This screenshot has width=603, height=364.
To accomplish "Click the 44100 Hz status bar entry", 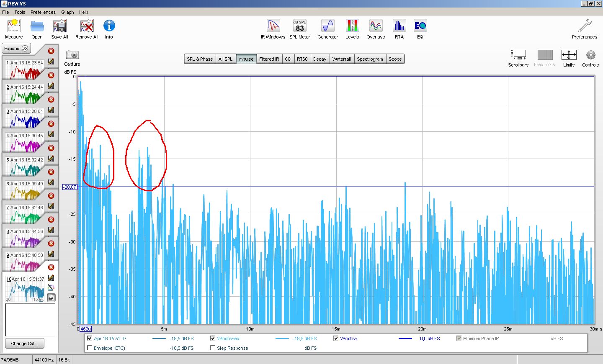I will tap(44, 360).
